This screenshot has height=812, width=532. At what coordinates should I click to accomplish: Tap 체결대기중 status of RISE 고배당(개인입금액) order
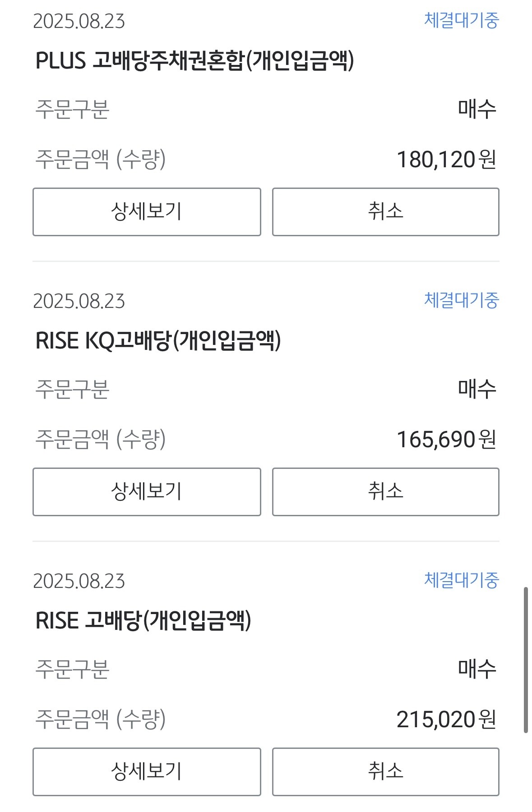tap(461, 581)
